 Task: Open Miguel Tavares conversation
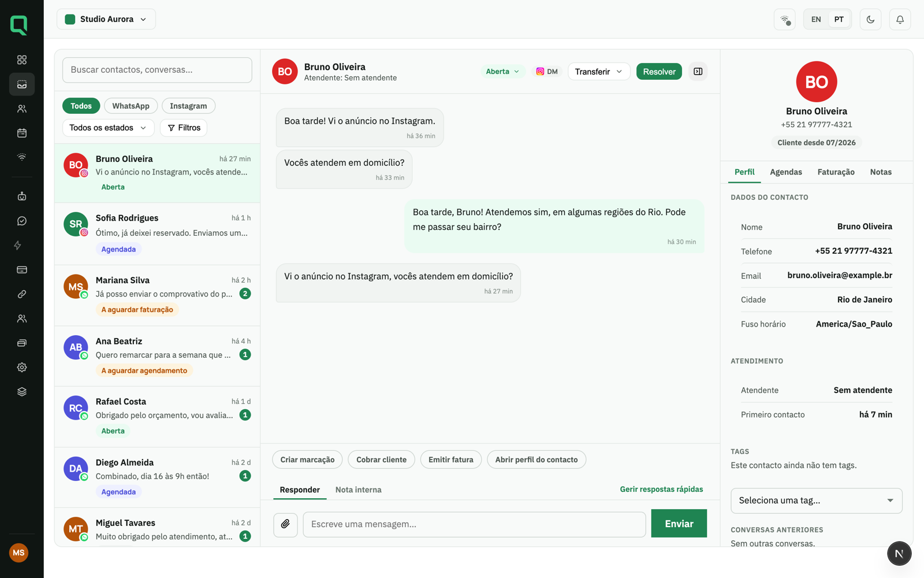157,527
